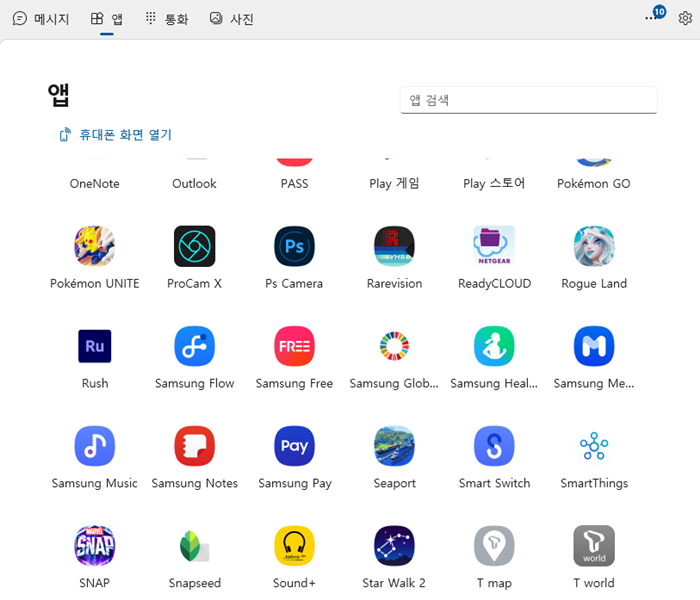Open the Samsung Members app icon
Screen dimensions: 700x600
pyautogui.click(x=594, y=346)
